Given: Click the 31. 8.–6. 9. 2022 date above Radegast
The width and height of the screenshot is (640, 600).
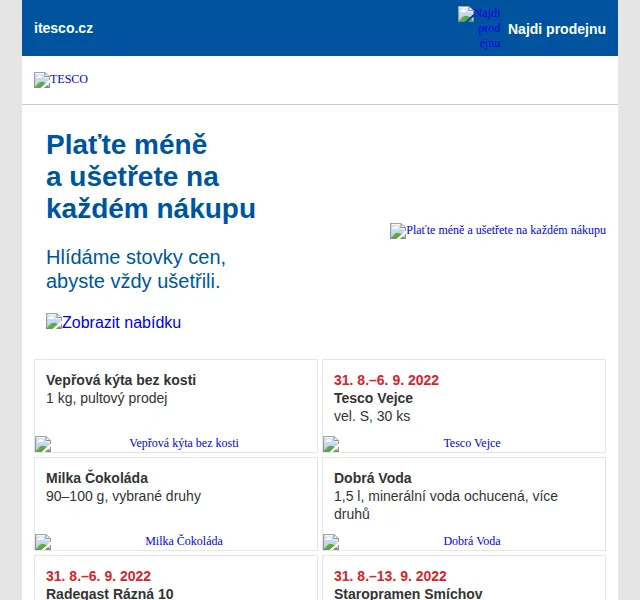Looking at the screenshot, I should pyautogui.click(x=98, y=576).
